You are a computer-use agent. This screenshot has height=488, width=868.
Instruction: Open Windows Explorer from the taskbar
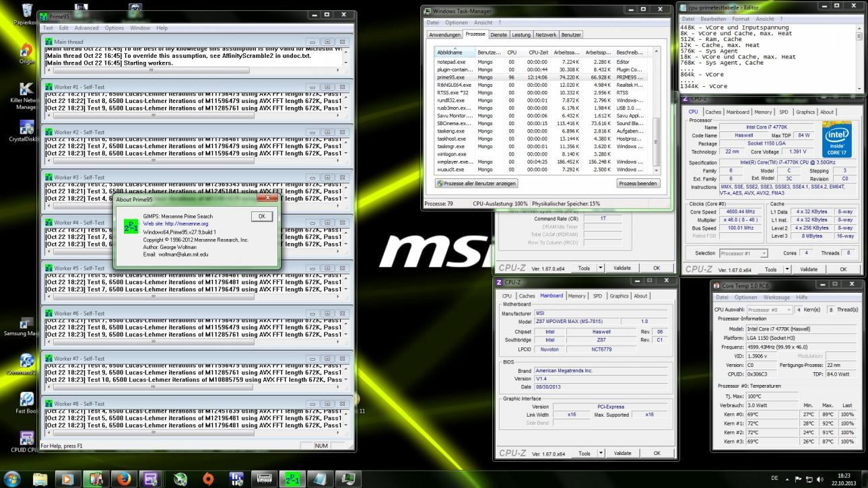click(x=40, y=479)
